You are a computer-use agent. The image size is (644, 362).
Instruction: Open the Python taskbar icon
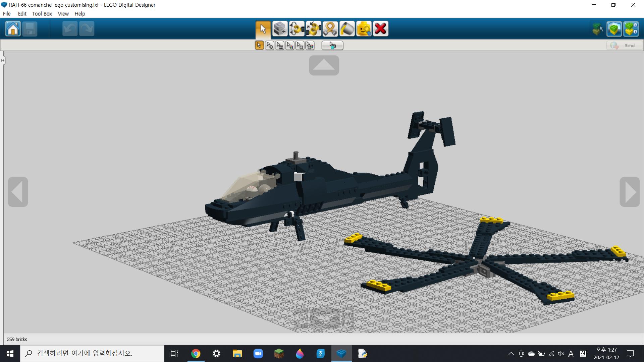[x=362, y=354]
